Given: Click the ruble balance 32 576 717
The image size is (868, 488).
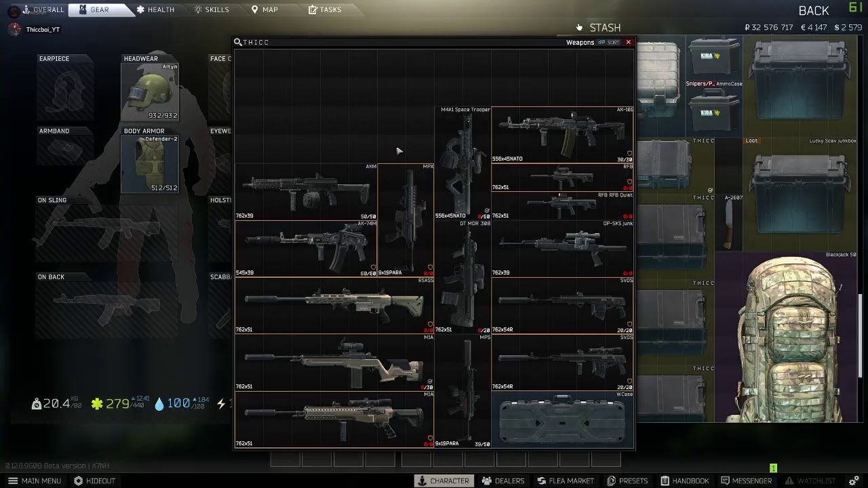Looking at the screenshot, I should click(768, 28).
